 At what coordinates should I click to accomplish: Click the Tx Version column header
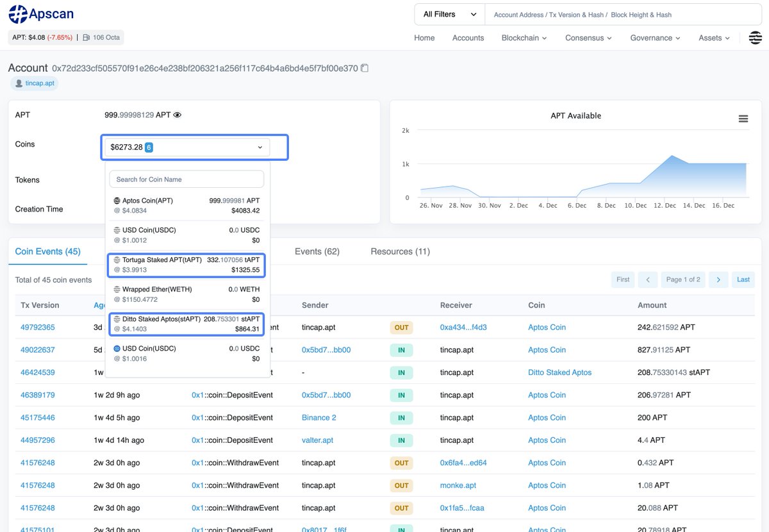tap(40, 305)
